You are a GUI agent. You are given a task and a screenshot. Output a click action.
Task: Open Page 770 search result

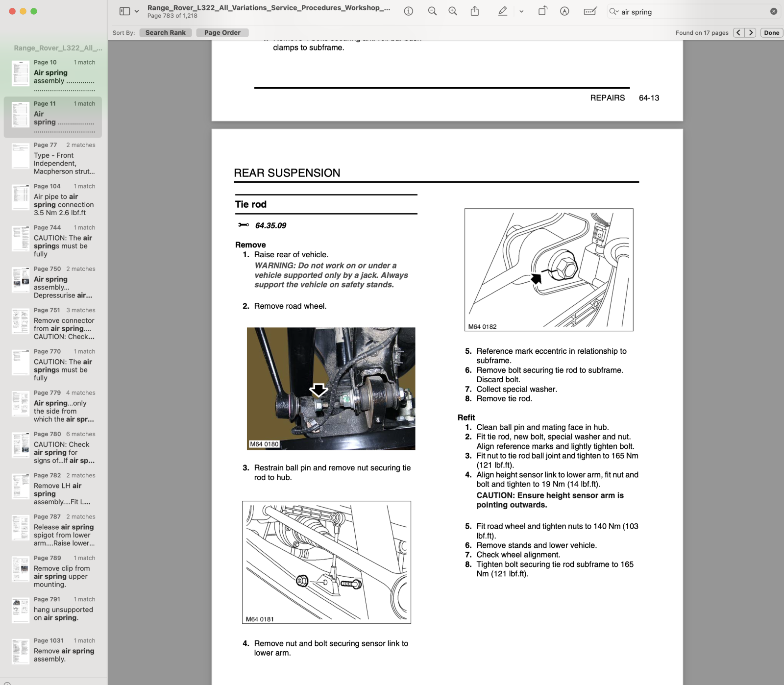(53, 365)
